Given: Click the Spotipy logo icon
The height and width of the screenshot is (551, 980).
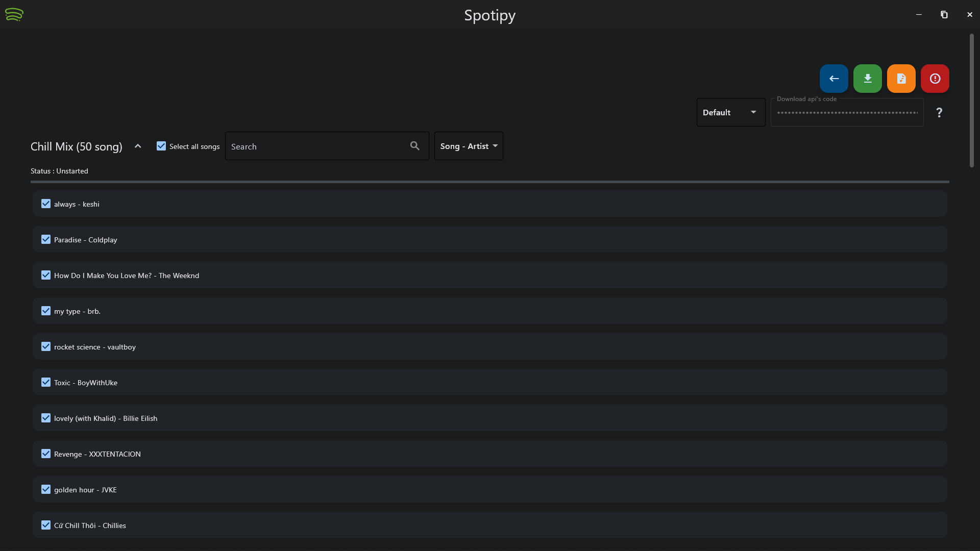Looking at the screenshot, I should coord(14,14).
